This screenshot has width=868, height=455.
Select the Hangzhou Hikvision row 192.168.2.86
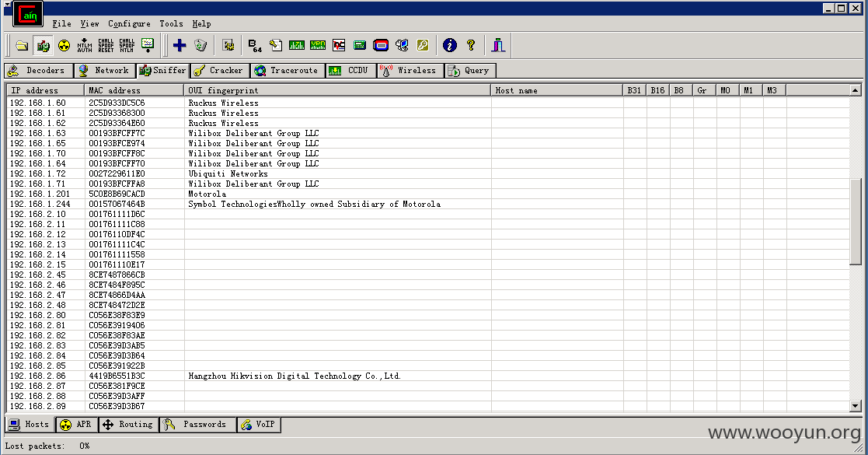(x=428, y=376)
